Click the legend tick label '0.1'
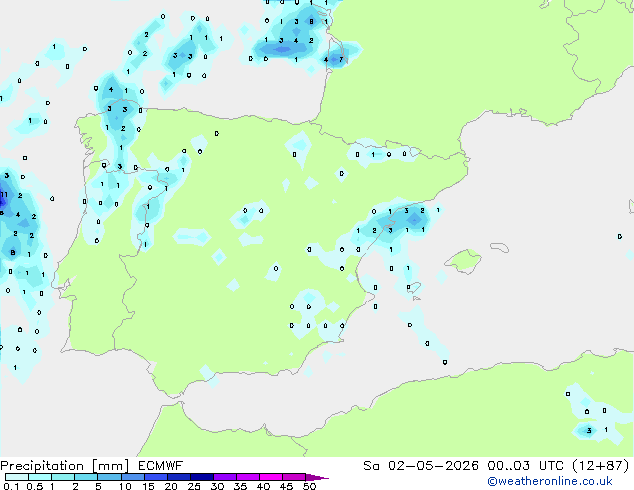 [x=11, y=486]
